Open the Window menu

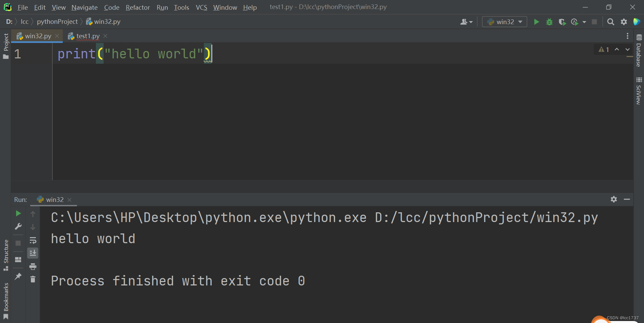225,7
